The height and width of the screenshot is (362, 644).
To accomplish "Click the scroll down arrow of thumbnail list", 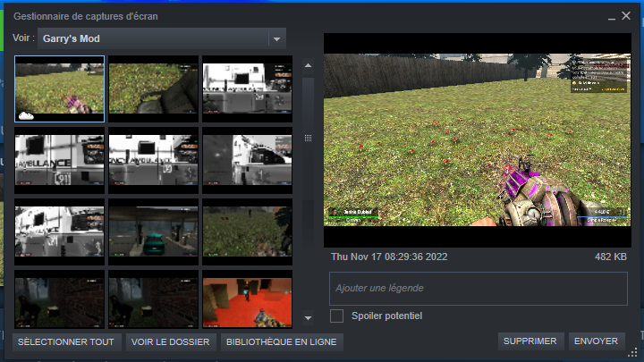I will (x=308, y=318).
